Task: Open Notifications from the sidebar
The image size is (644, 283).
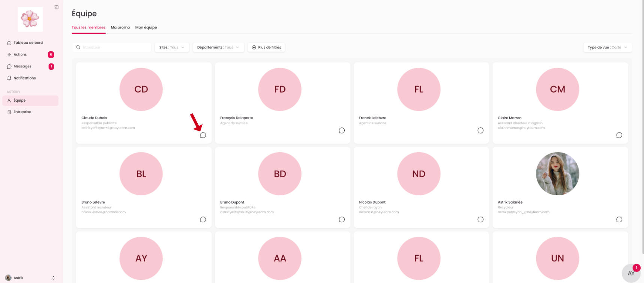Action: (x=25, y=78)
